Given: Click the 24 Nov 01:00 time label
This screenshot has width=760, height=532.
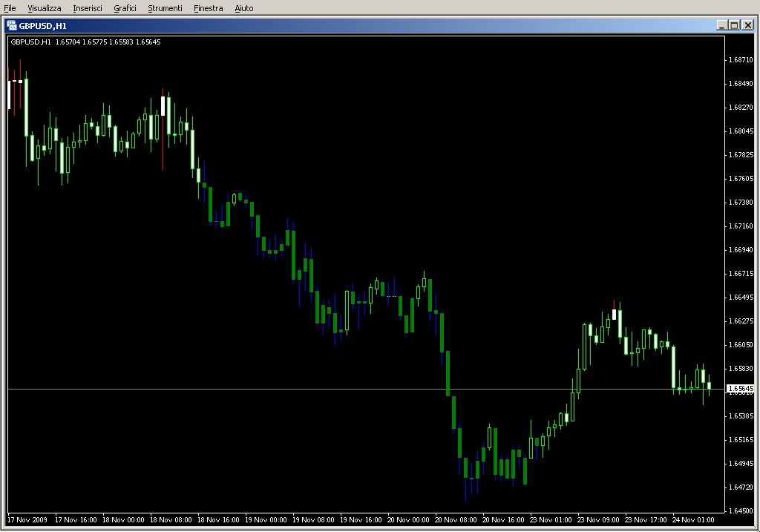Looking at the screenshot, I should click(x=693, y=520).
